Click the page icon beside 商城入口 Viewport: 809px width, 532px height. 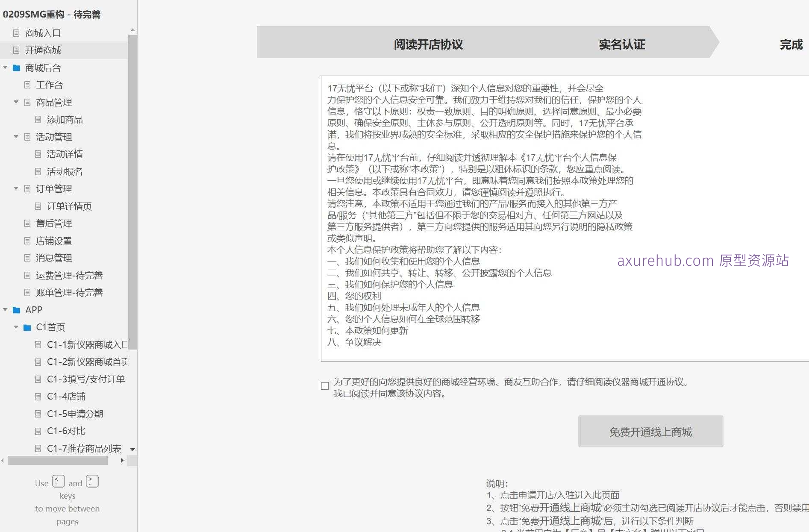pos(16,33)
